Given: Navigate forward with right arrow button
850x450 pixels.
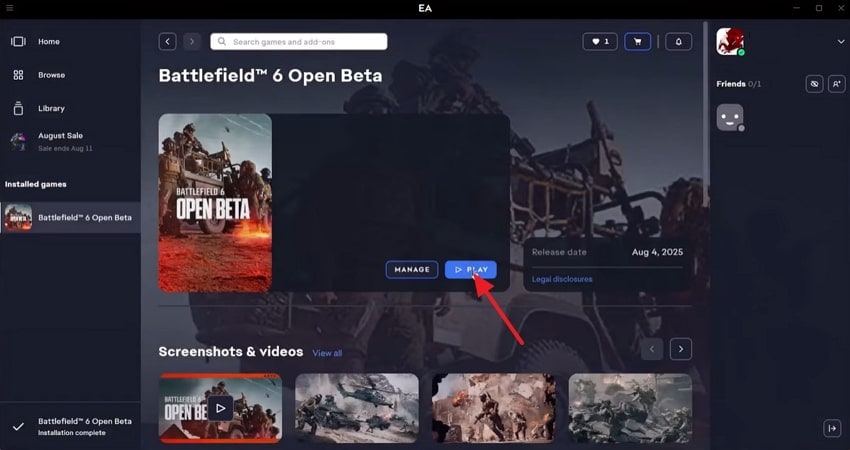Looking at the screenshot, I should (x=192, y=42).
